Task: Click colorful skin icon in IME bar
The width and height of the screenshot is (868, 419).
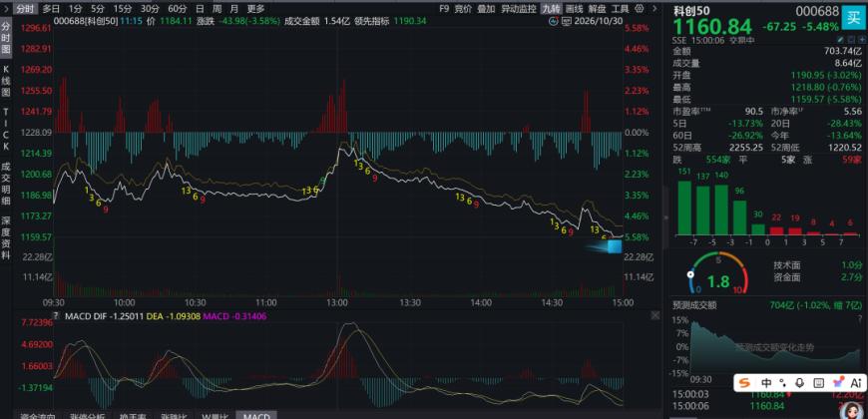Action: point(837,382)
